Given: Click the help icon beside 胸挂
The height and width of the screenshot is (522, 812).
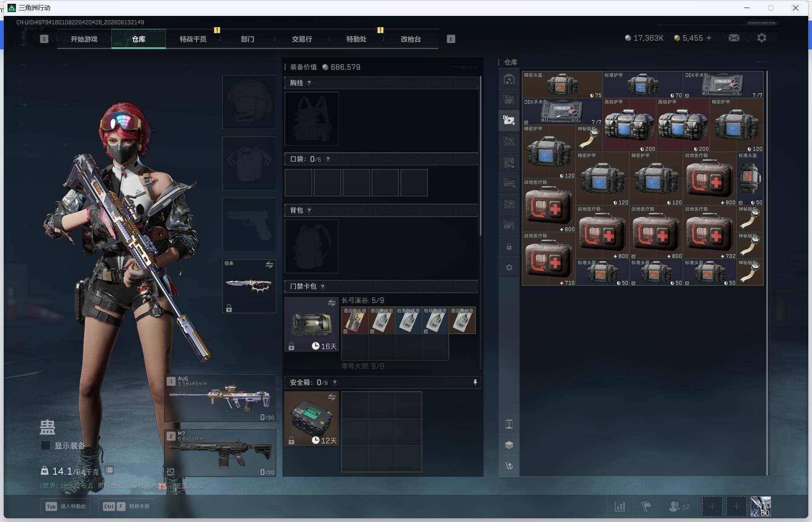Looking at the screenshot, I should tap(309, 83).
